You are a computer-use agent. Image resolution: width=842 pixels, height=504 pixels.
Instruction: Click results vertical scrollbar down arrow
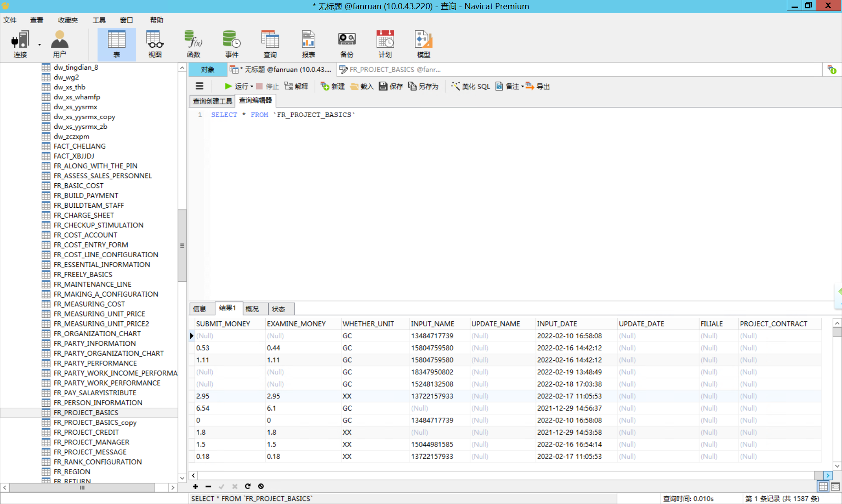click(x=837, y=466)
